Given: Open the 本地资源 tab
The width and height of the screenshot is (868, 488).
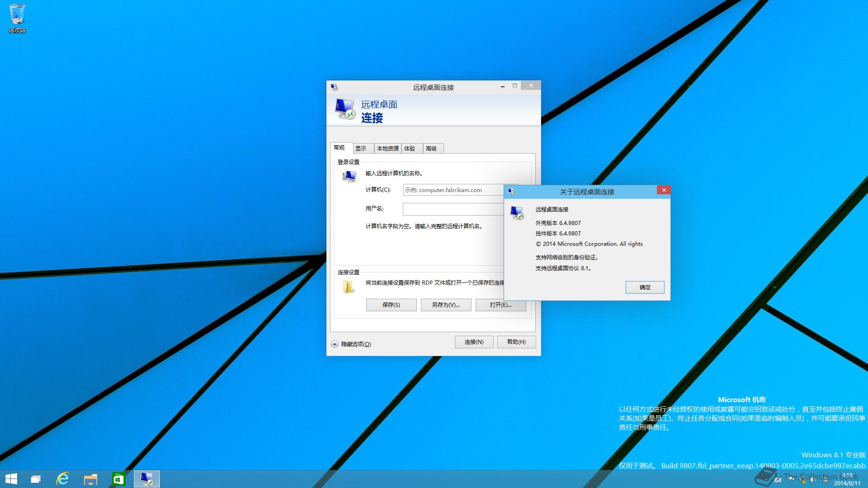Looking at the screenshot, I should pos(388,149).
